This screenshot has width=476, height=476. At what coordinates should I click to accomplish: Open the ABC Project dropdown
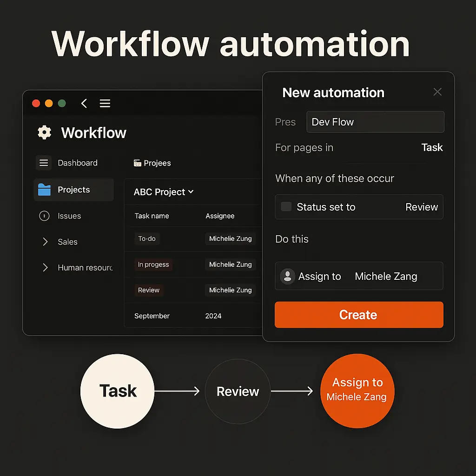pos(164,192)
